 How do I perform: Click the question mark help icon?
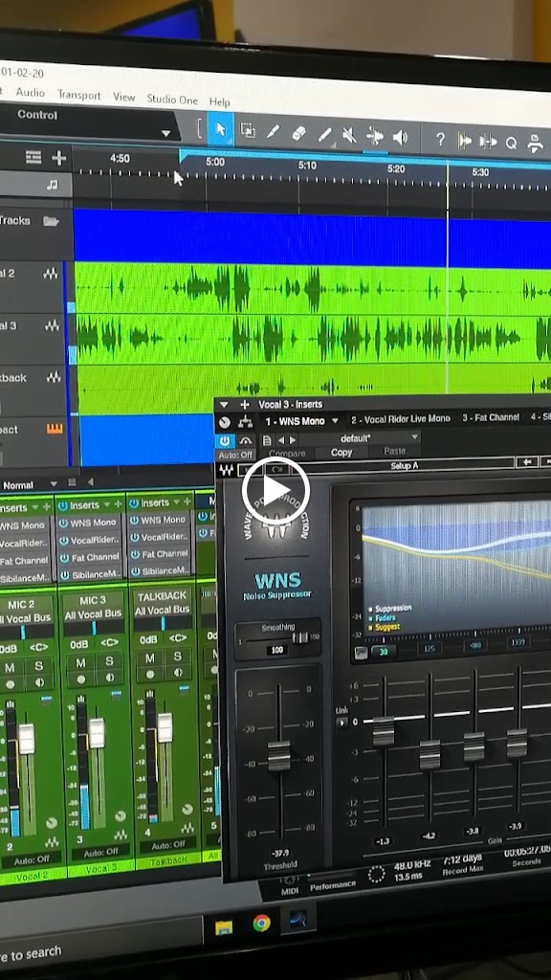tap(440, 140)
